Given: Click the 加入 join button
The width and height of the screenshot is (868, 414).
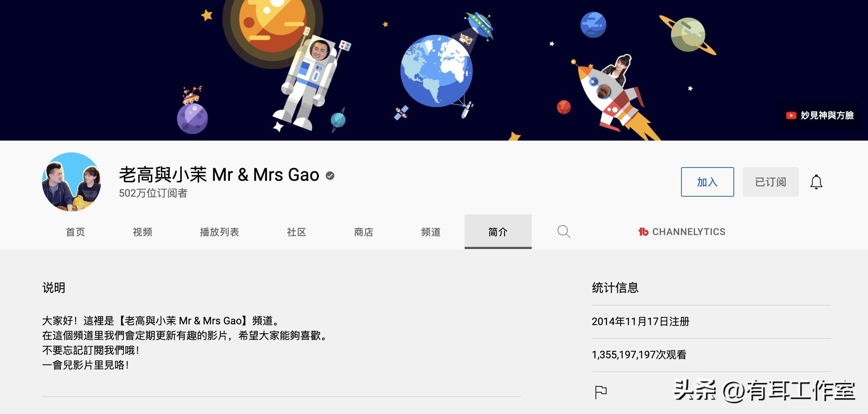Looking at the screenshot, I should [707, 182].
